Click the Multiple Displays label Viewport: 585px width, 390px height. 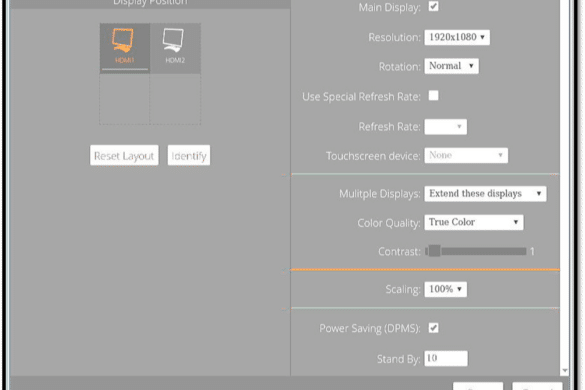379,194
